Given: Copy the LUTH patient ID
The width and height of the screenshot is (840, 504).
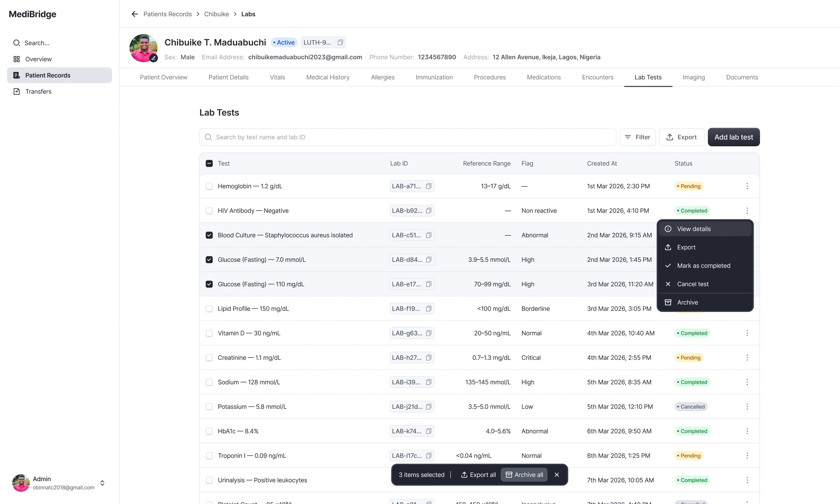Looking at the screenshot, I should coord(340,43).
